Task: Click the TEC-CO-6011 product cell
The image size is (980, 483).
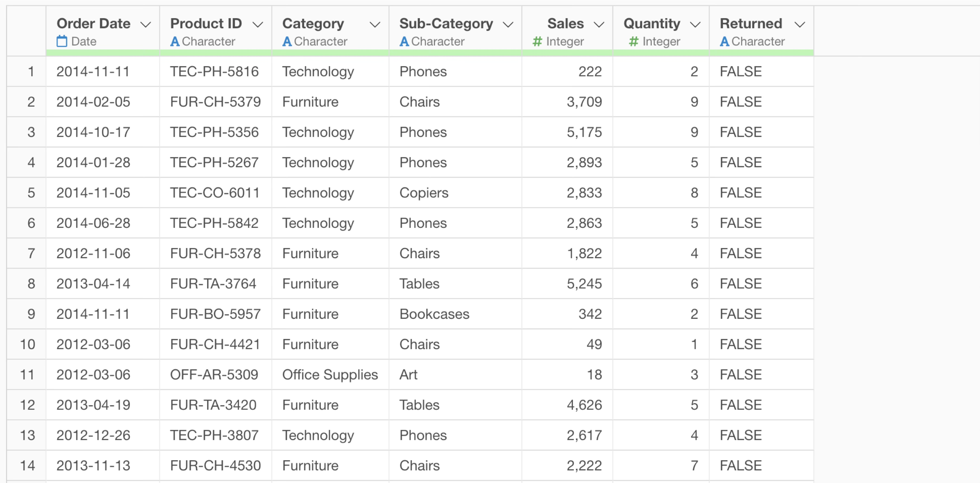Action: (215, 193)
